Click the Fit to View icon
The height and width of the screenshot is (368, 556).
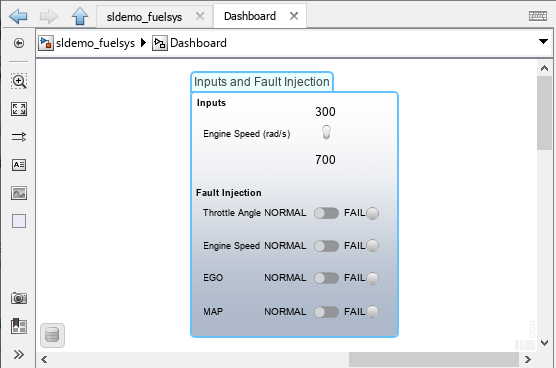19,109
